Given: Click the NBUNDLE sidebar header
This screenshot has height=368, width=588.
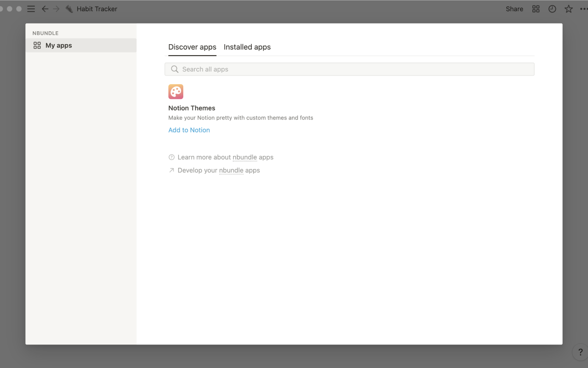Looking at the screenshot, I should 45,33.
